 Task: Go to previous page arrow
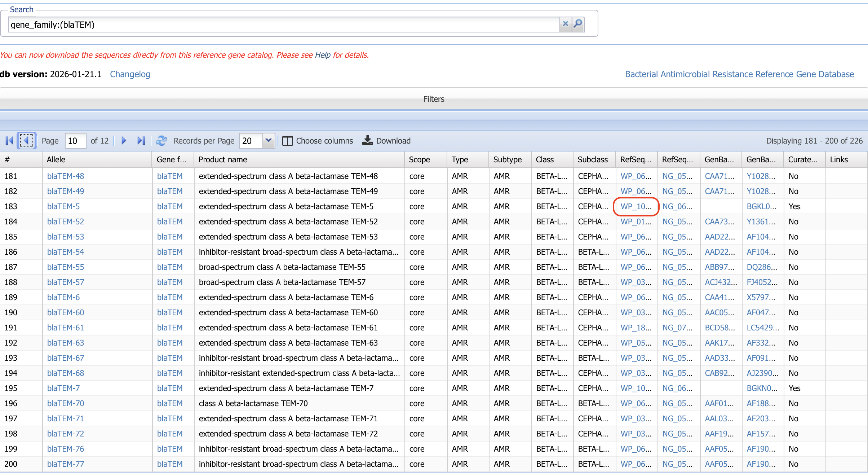click(26, 141)
